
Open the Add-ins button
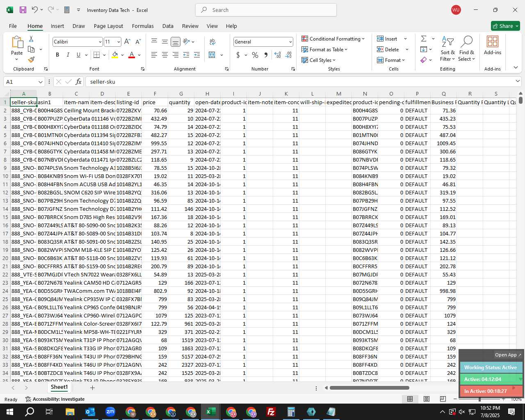492,45
